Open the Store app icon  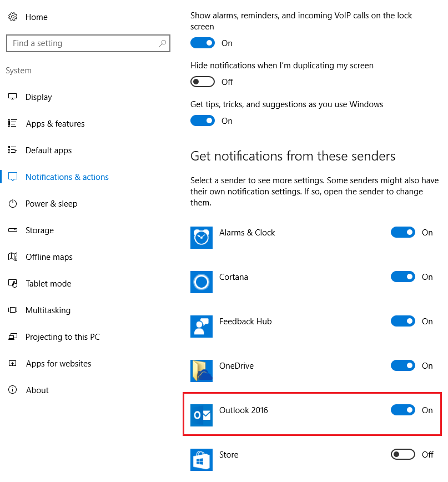[202, 460]
